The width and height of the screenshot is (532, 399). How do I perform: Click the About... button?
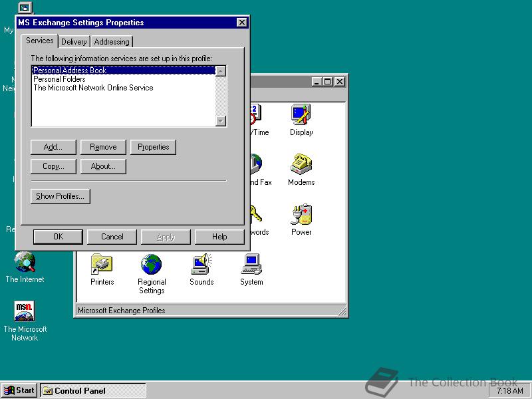click(103, 166)
